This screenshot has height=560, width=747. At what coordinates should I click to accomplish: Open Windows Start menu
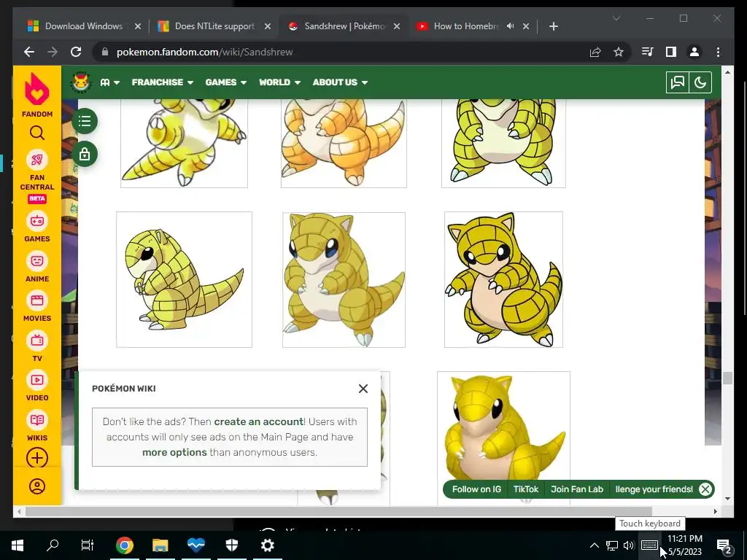(x=18, y=545)
